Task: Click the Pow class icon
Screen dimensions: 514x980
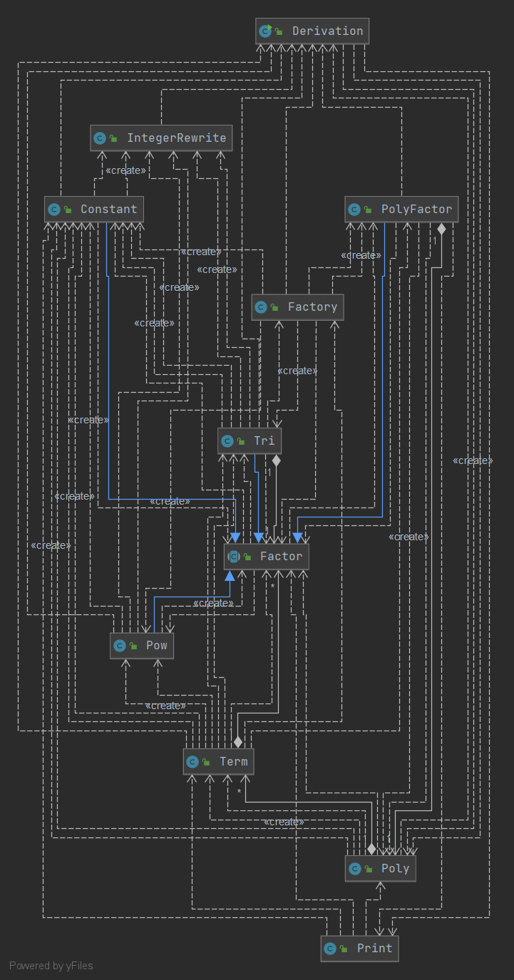Action: 120,646
